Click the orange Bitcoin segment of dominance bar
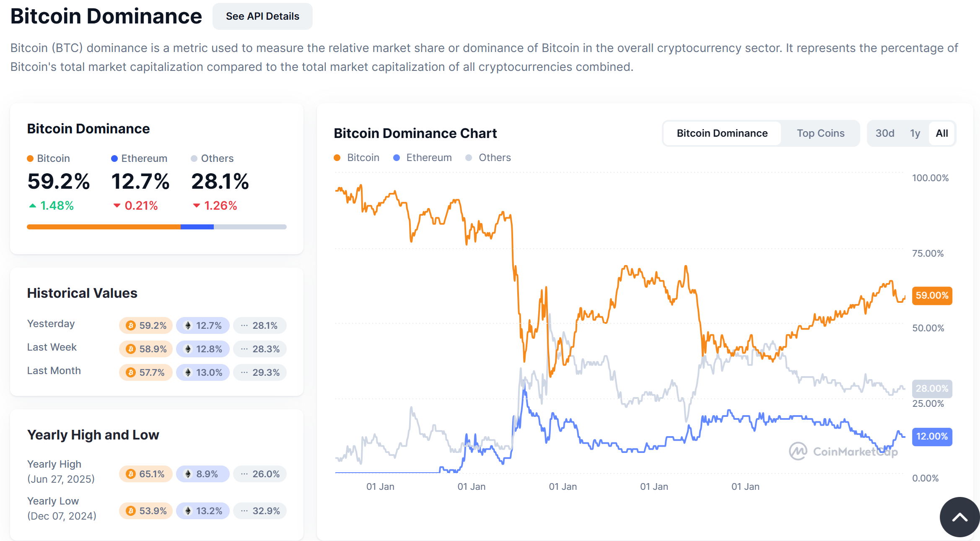 point(104,227)
